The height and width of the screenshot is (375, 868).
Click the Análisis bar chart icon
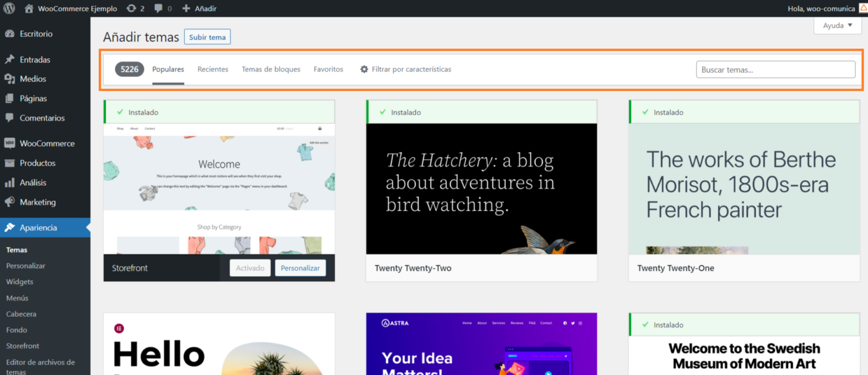coord(10,182)
